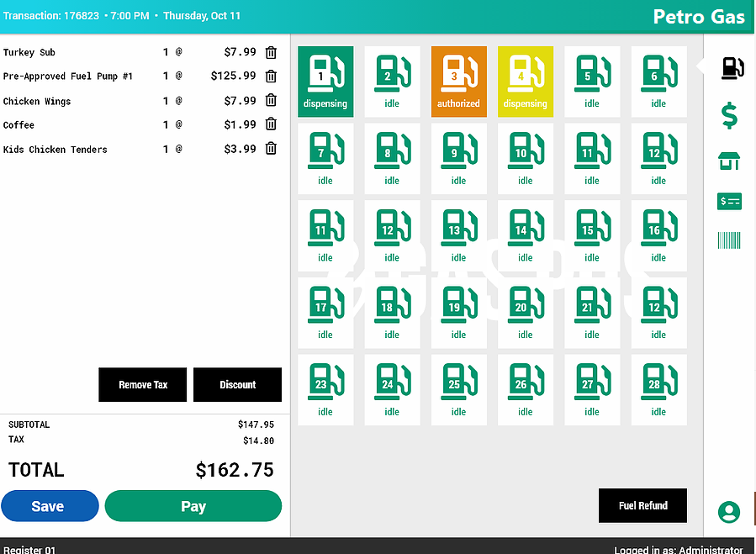Select the orange authorized pump 3
This screenshot has height=554, width=756.
point(458,82)
